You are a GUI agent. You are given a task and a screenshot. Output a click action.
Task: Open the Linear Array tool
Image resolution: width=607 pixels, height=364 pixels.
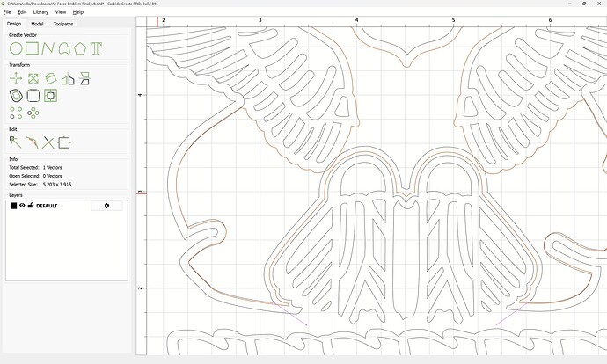(16, 113)
